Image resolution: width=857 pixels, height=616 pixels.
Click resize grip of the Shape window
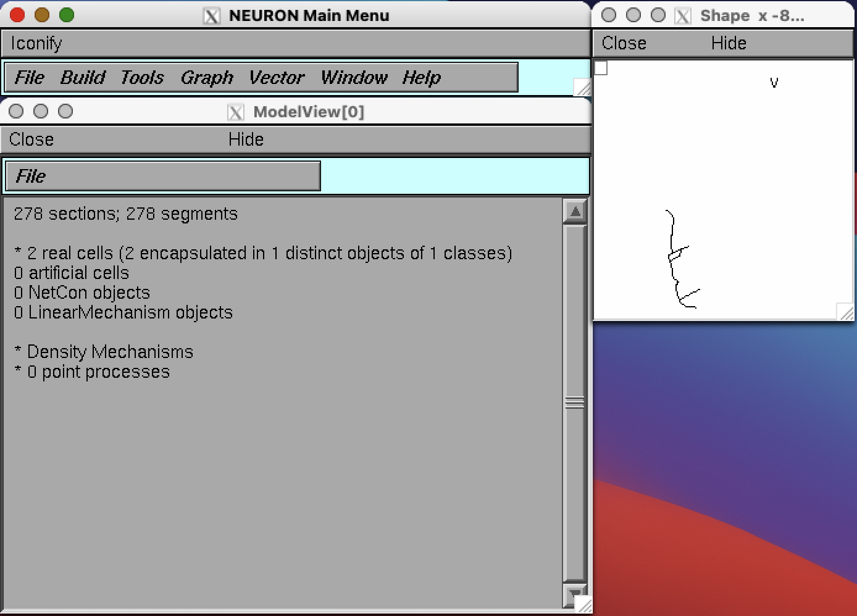coord(845,312)
